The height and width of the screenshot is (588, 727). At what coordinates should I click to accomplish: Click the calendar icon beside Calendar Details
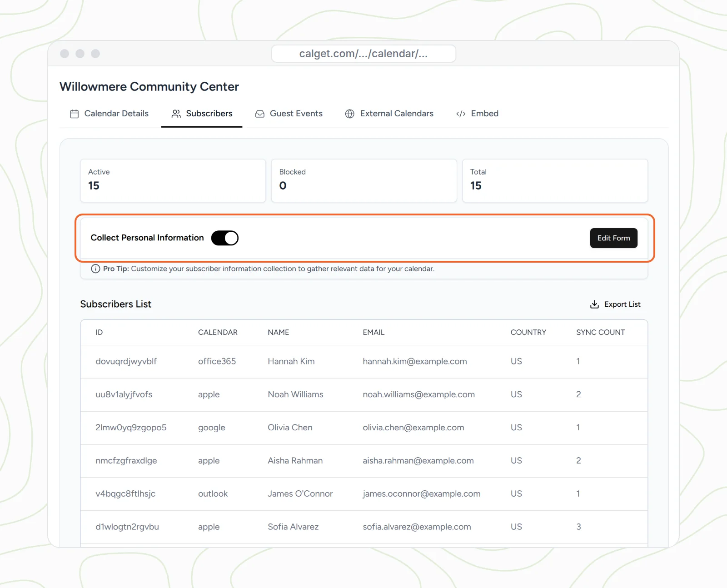coord(75,114)
